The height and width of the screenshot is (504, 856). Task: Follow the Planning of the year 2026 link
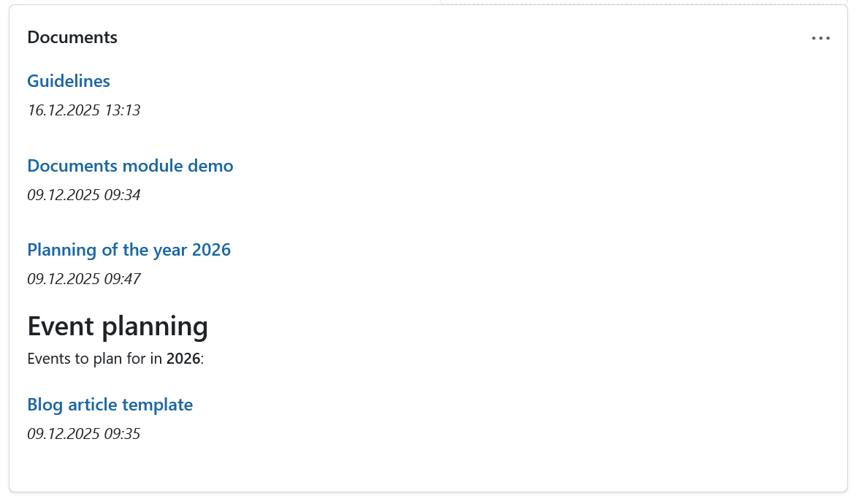(x=129, y=250)
